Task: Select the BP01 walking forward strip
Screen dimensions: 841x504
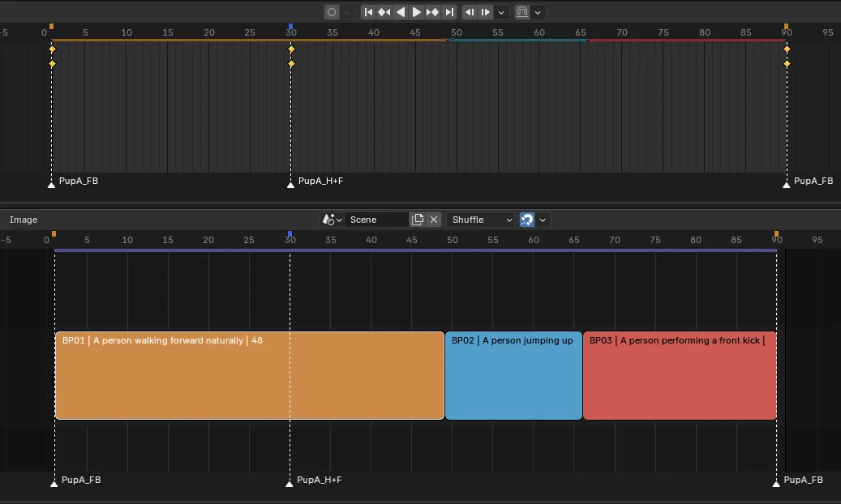Action: pos(250,375)
